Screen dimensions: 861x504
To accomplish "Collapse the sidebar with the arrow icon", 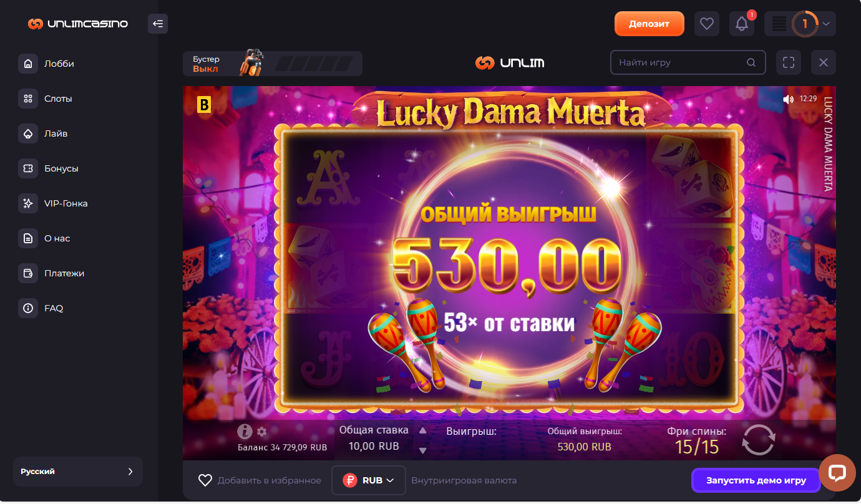I will pos(158,24).
